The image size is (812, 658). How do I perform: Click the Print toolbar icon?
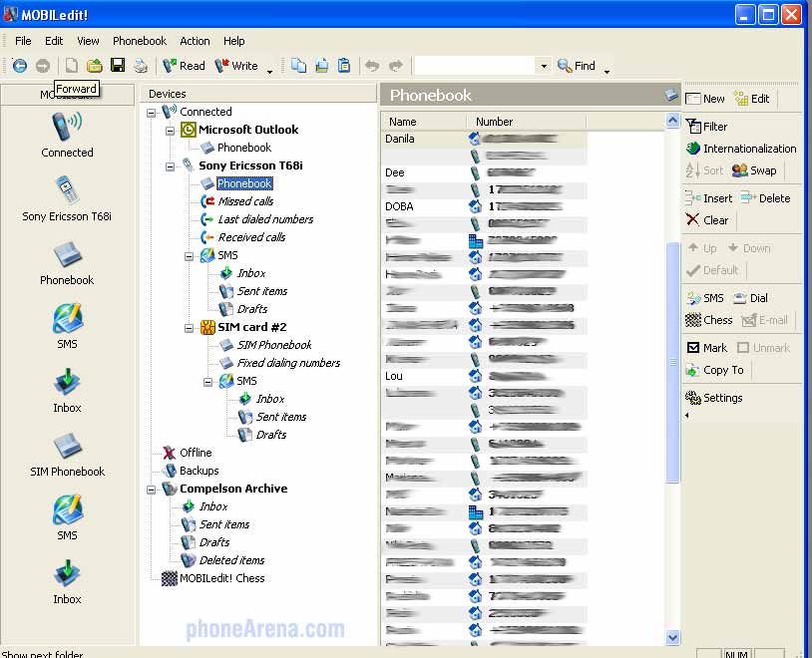pyautogui.click(x=141, y=66)
